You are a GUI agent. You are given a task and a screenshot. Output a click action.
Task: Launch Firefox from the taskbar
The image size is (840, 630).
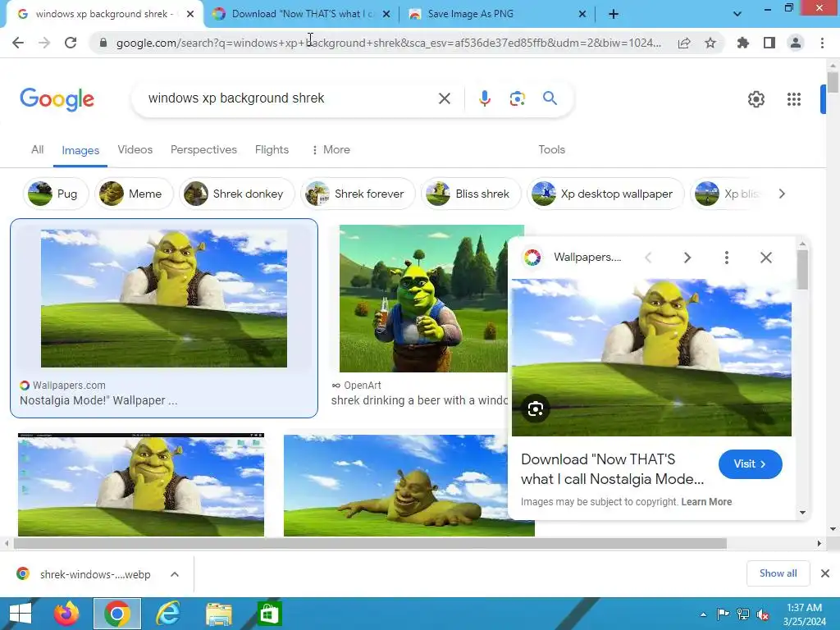[x=66, y=614]
